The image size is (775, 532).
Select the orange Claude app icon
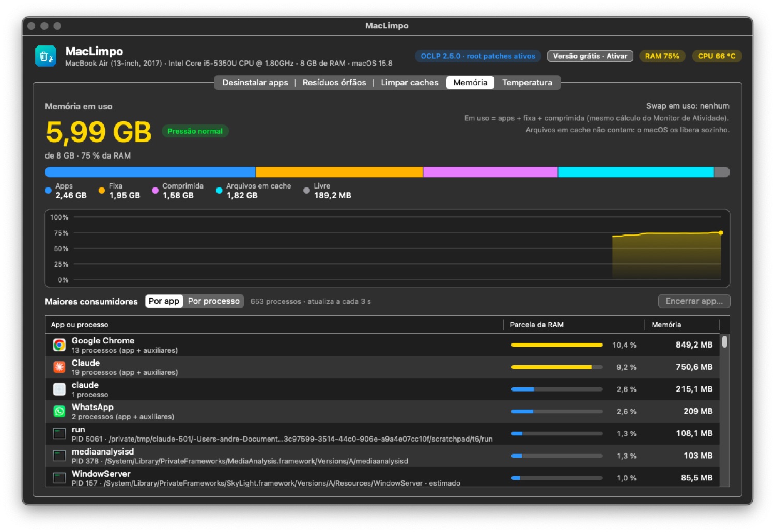[59, 367]
